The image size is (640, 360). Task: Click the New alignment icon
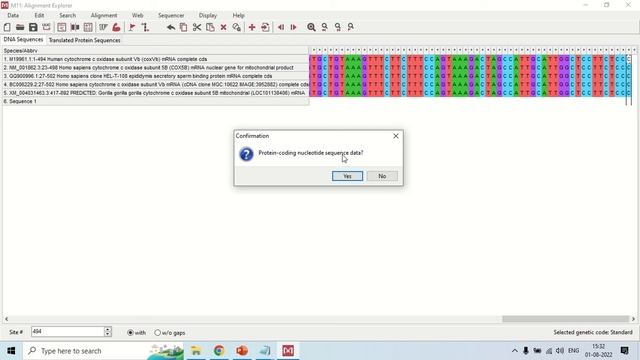pos(7,27)
